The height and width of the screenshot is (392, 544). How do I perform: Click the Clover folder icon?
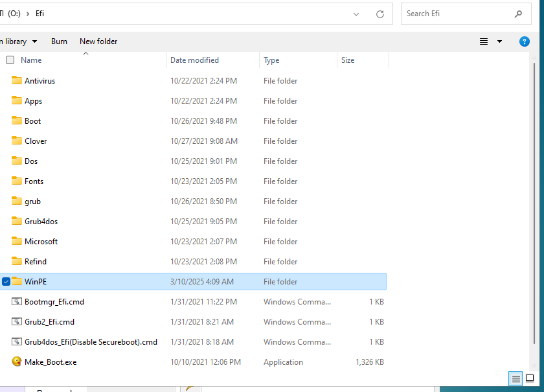pos(17,141)
